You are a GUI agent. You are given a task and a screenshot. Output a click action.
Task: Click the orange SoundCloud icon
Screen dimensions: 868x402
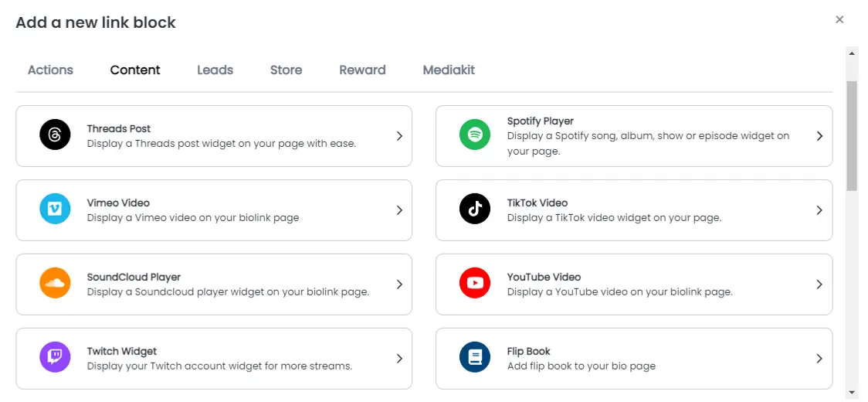[x=55, y=284]
